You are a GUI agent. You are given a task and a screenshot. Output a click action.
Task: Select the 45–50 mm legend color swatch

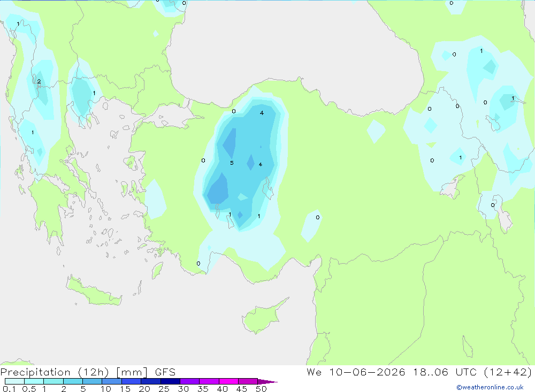pos(248,381)
